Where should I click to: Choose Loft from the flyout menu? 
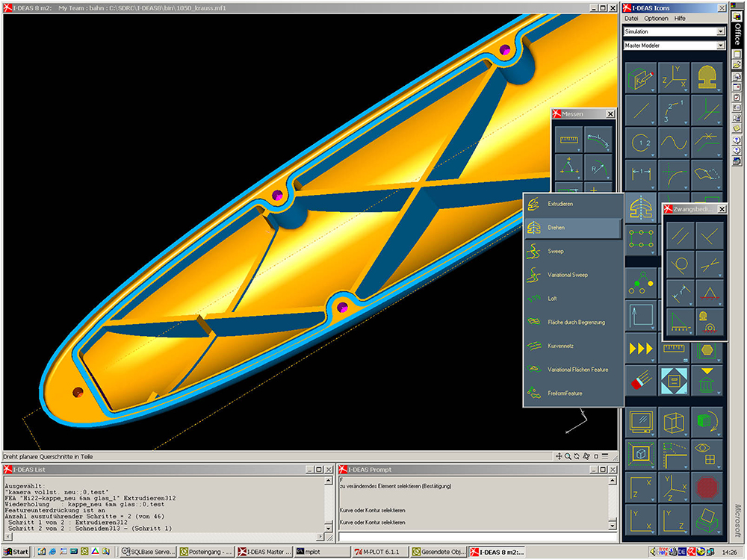coord(574,299)
